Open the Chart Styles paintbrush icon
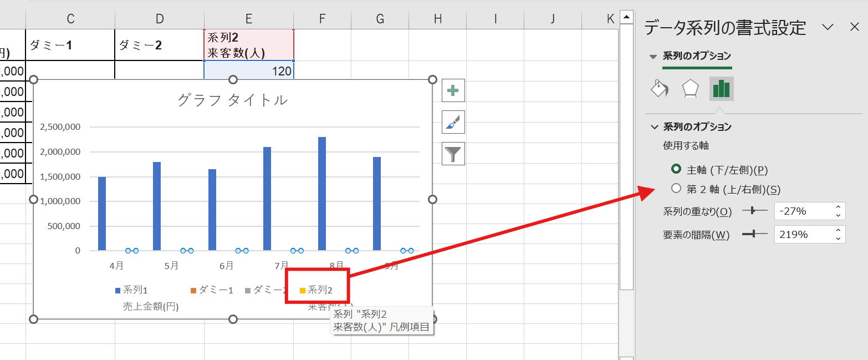This screenshot has width=868, height=360. [x=453, y=122]
